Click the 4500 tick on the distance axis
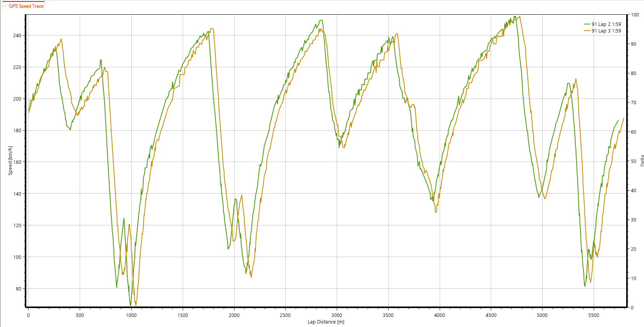Image resolution: width=644 pixels, height=327 pixels. click(x=491, y=315)
